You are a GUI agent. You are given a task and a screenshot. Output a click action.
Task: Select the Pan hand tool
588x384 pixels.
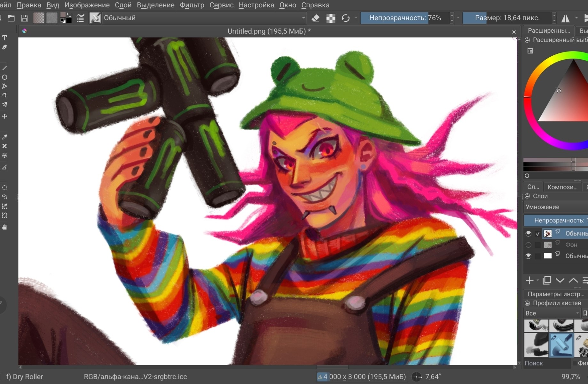tap(4, 227)
